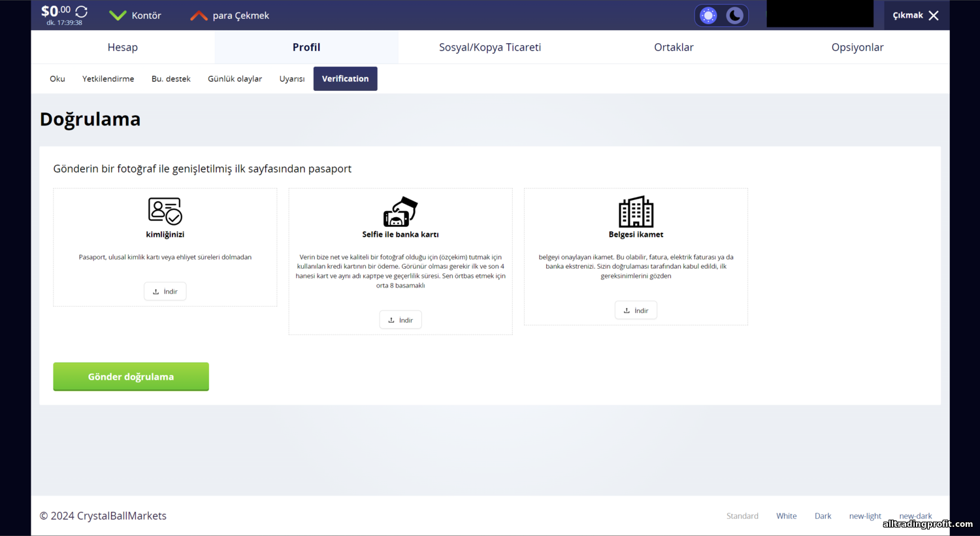The height and width of the screenshot is (536, 980).
Task: Click the dk. 17:39:38 time text
Action: click(x=65, y=23)
